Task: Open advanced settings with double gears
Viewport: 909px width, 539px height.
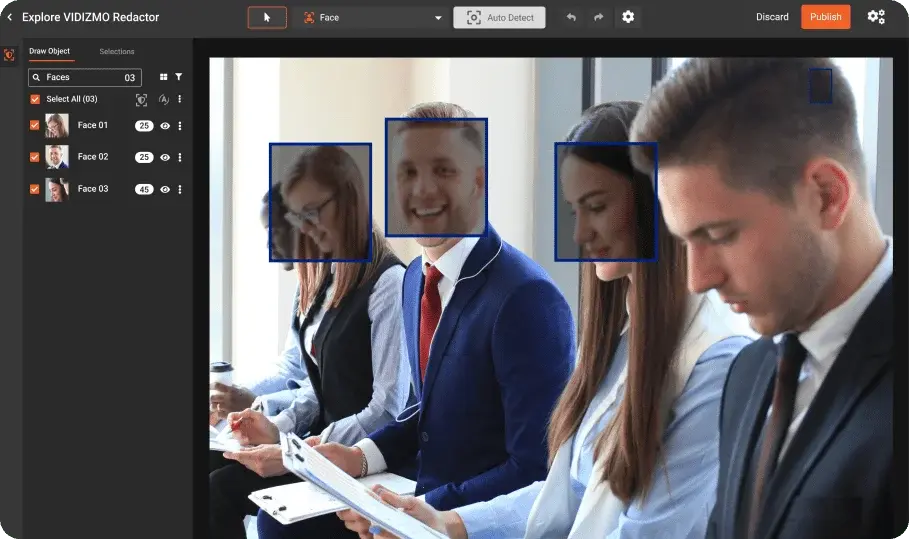Action: coord(876,17)
